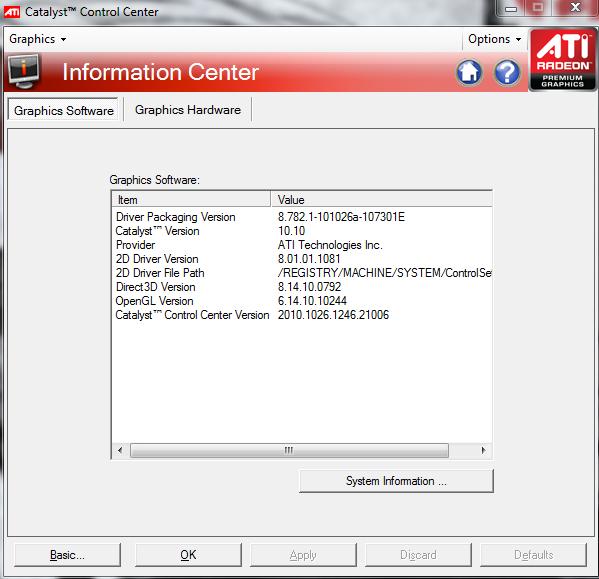Click the value 6.14.10.10244
The height and width of the screenshot is (579, 599).
312,301
